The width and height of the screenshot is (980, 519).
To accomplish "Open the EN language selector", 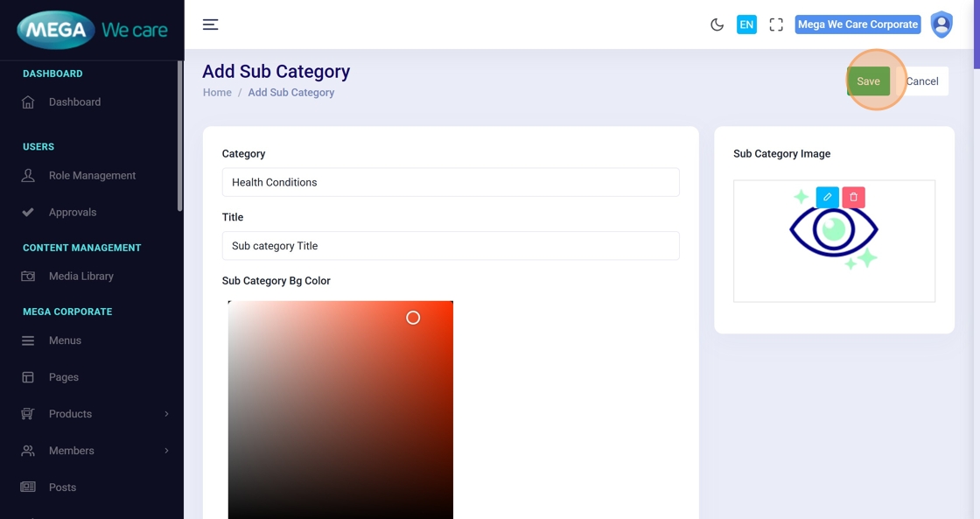I will coord(746,25).
